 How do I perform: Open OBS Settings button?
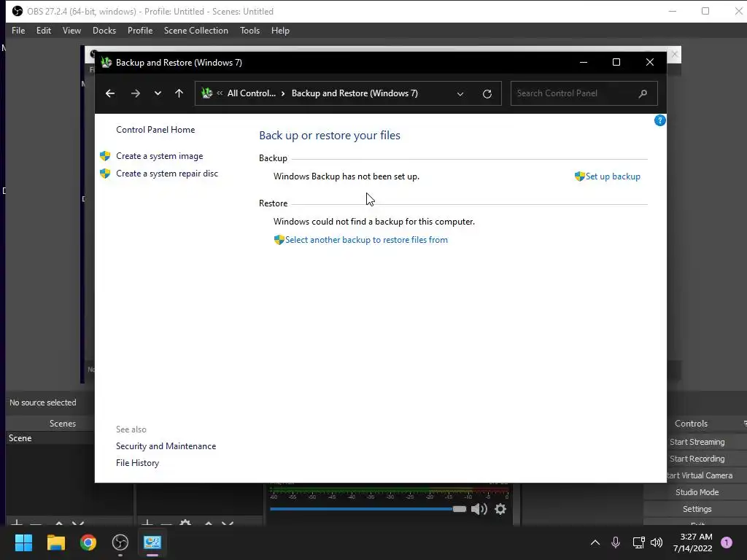coord(697,509)
